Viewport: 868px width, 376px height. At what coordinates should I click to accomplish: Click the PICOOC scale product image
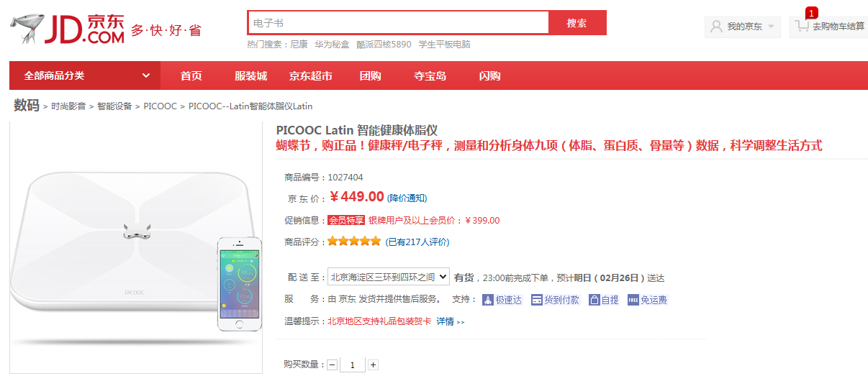[136, 248]
